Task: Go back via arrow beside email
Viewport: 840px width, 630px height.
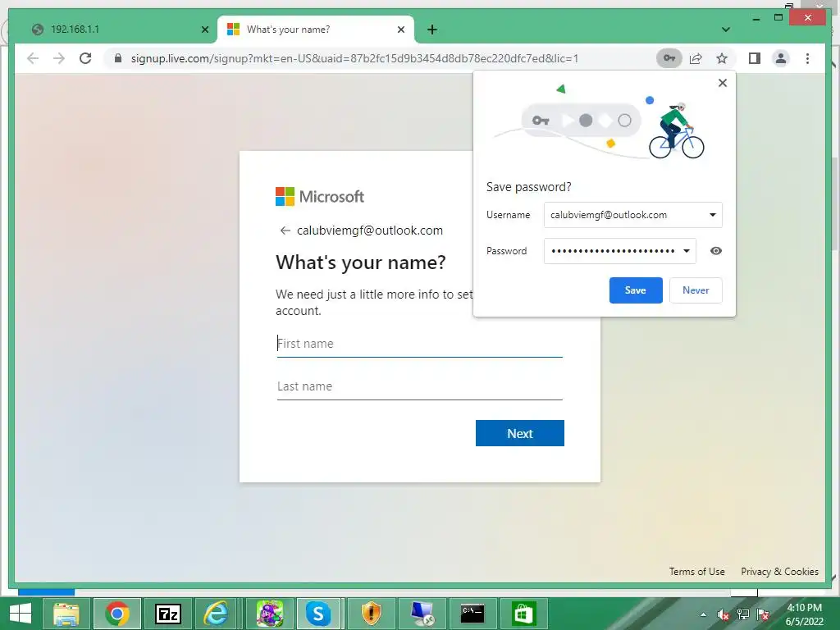Action: 285,231
